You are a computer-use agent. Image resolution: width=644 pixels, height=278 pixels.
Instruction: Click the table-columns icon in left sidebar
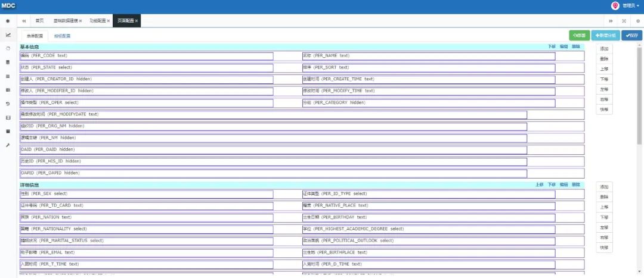pyautogui.click(x=8, y=90)
